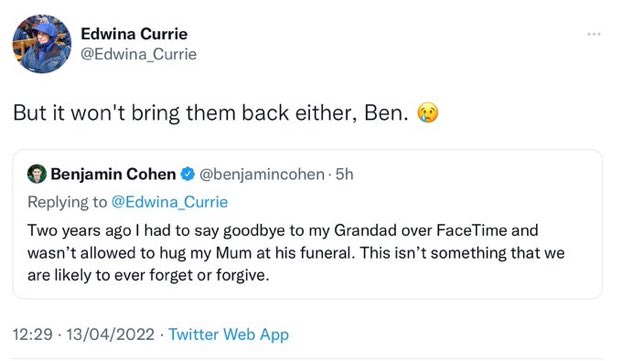Open Benjamin Cohen's small avatar
The image size is (622, 361).
37,174
